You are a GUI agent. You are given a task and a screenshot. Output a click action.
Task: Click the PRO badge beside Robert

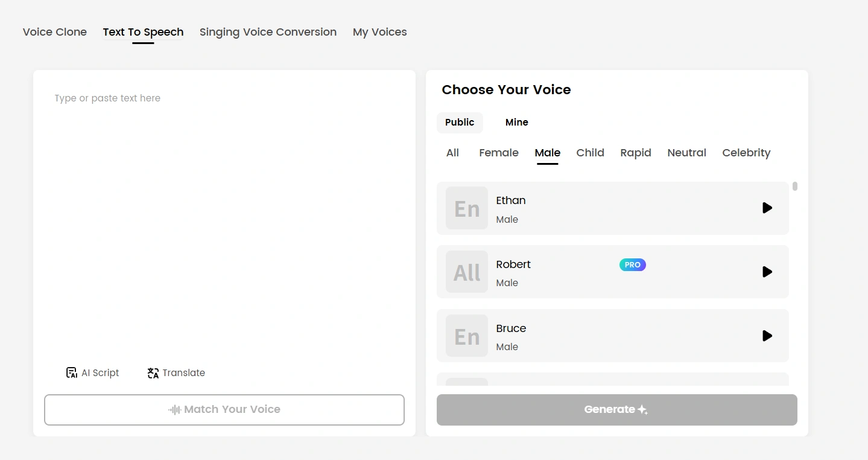pos(632,264)
